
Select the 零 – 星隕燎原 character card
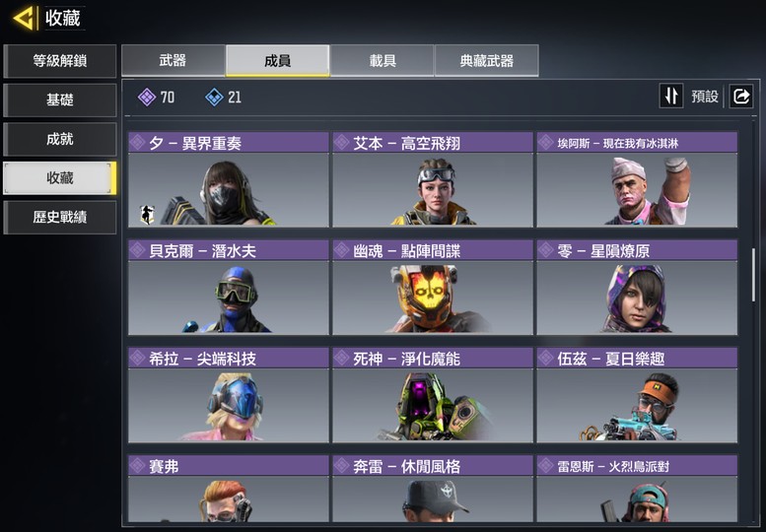(x=637, y=288)
